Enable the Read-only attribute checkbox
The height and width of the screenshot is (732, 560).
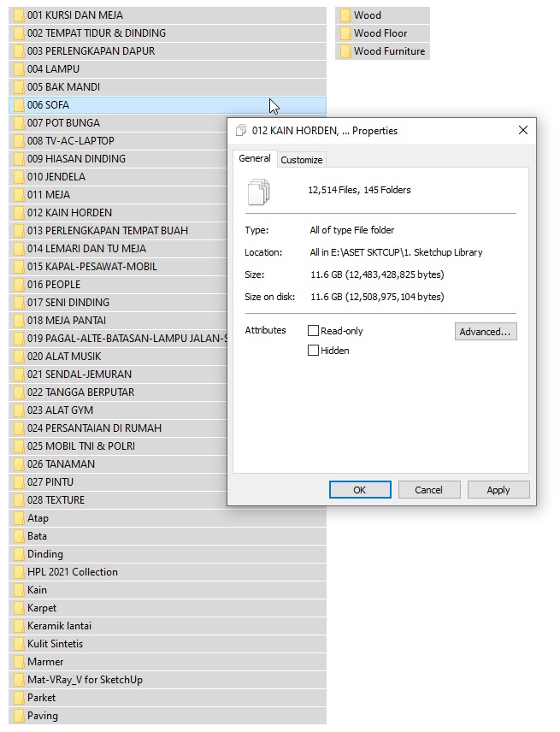[x=313, y=331]
